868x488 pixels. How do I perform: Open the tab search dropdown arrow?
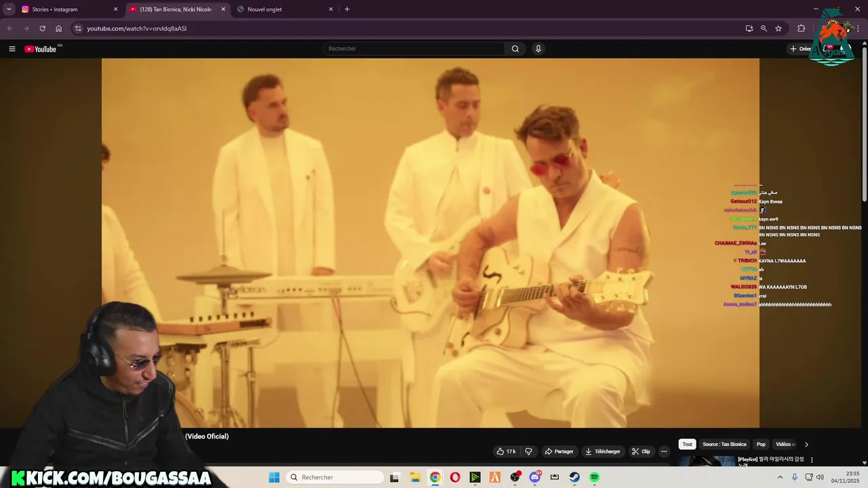[9, 9]
